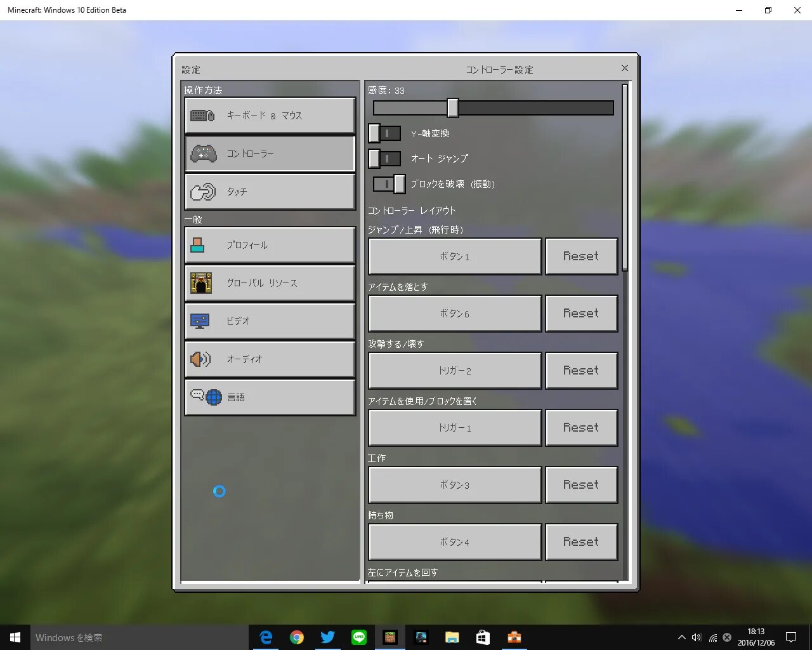The height and width of the screenshot is (650, 812).
Task: Open the オーディオ speaker icon
Action: [200, 359]
